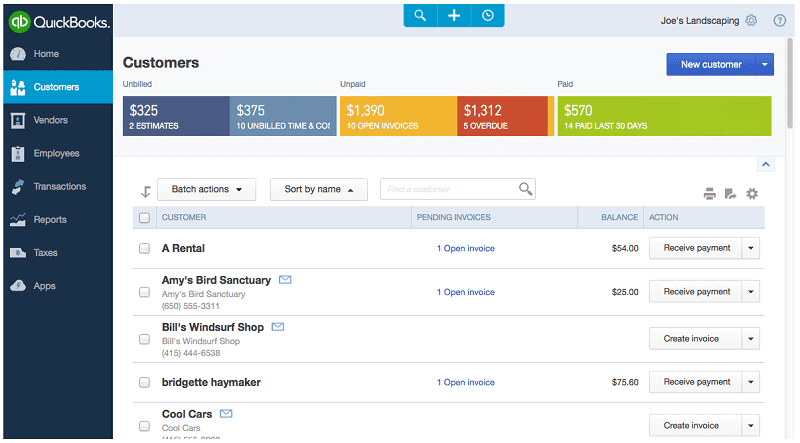
Task: Click the Reports chart icon in sidebar
Action: pyautogui.click(x=18, y=220)
